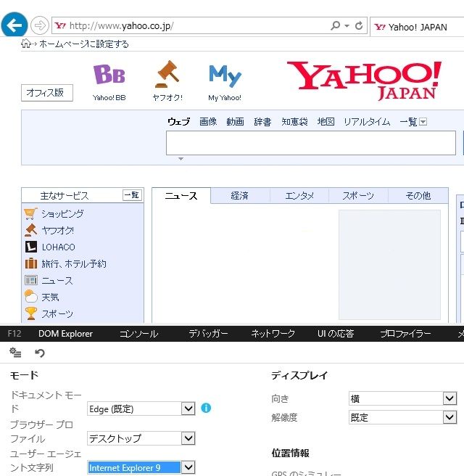
Task: Reset emulation settings with undo arrow
Action: pos(40,353)
